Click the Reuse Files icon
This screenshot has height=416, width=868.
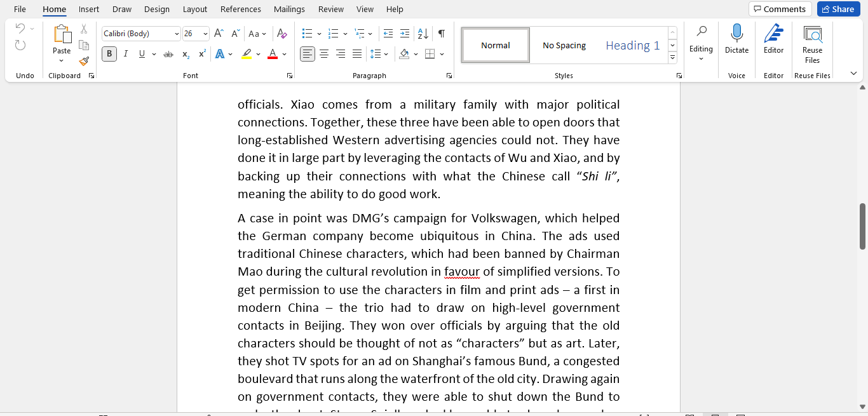(813, 38)
